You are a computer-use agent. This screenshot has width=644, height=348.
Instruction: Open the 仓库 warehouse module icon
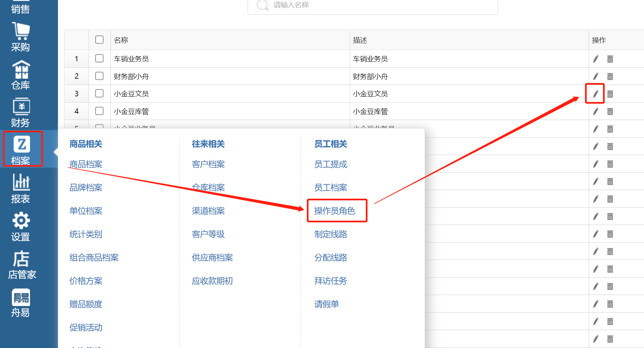[x=21, y=75]
